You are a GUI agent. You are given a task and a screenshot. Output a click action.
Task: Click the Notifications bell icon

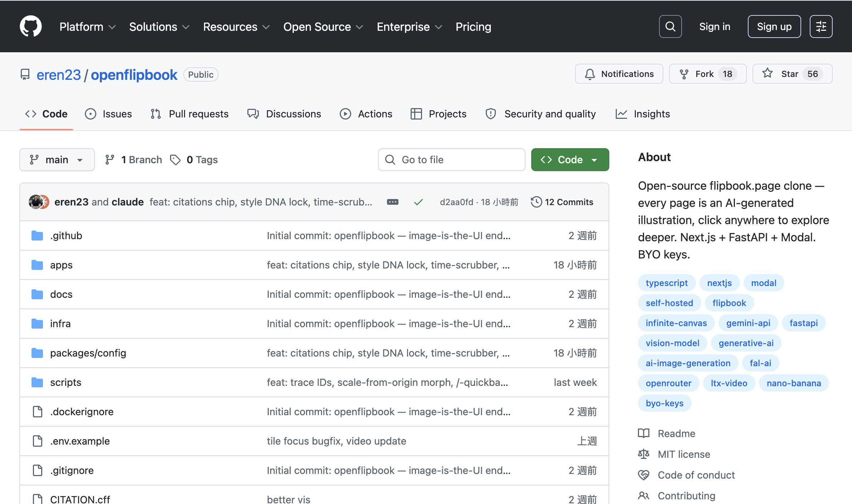click(x=590, y=74)
